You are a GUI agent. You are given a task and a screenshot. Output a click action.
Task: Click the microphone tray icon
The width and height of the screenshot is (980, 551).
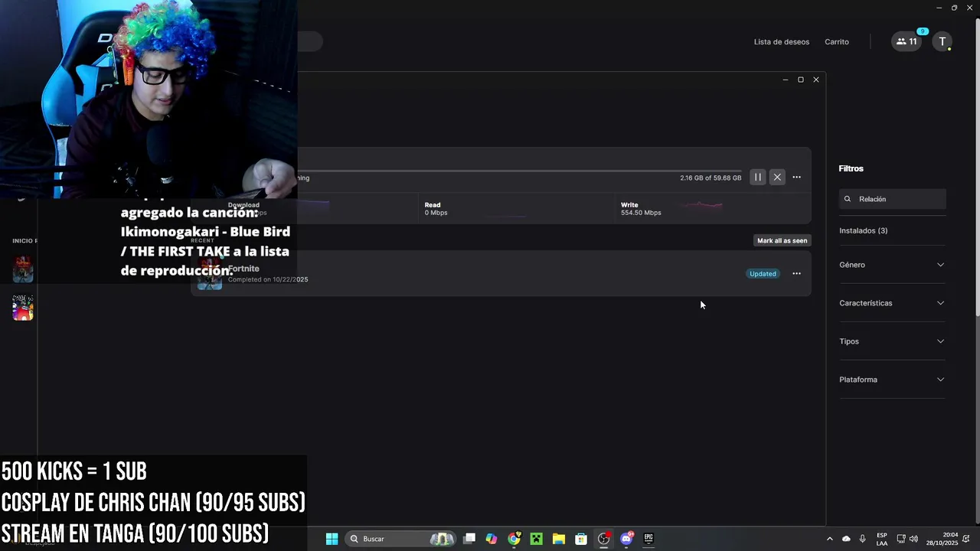pos(863,539)
